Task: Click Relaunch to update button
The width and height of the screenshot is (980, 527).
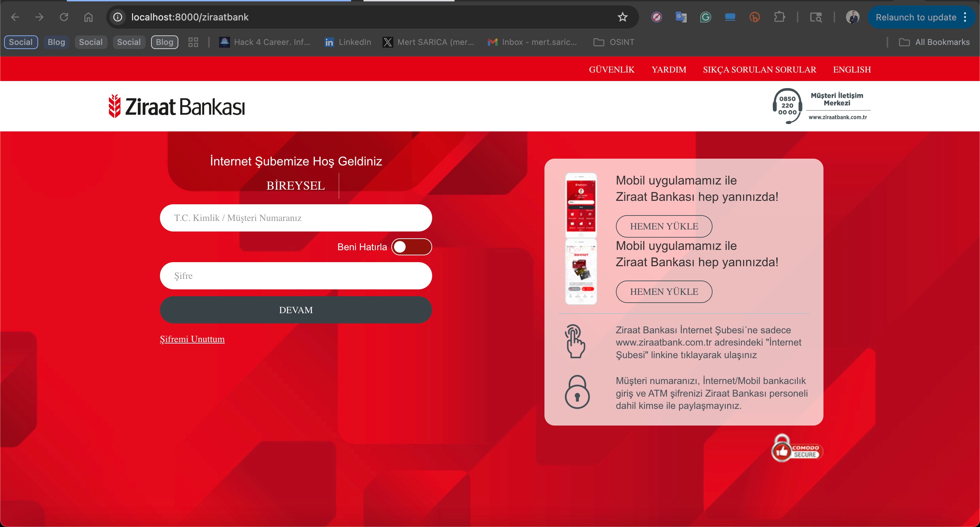Action: (916, 17)
